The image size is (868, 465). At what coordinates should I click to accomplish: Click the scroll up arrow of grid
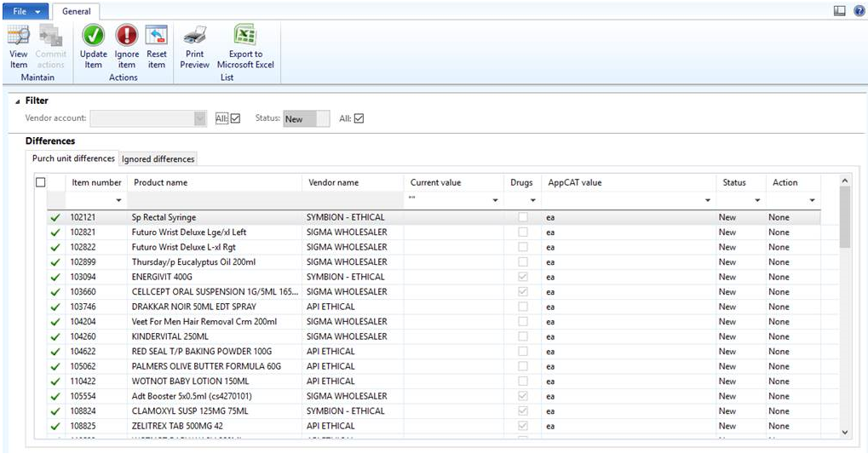pyautogui.click(x=844, y=181)
